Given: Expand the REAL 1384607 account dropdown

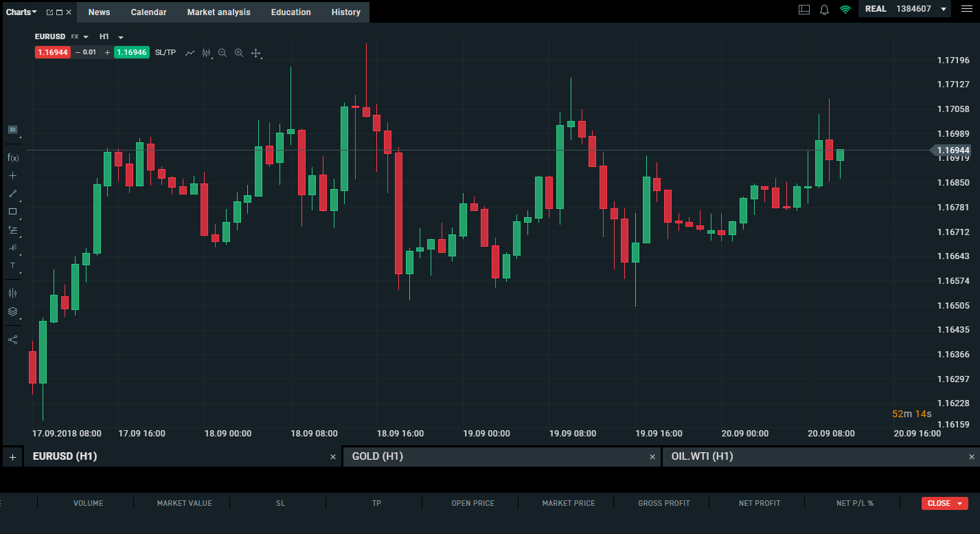Looking at the screenshot, I should pos(944,10).
